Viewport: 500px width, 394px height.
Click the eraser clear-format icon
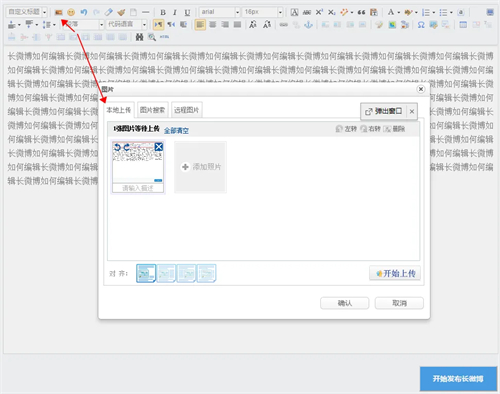click(109, 12)
